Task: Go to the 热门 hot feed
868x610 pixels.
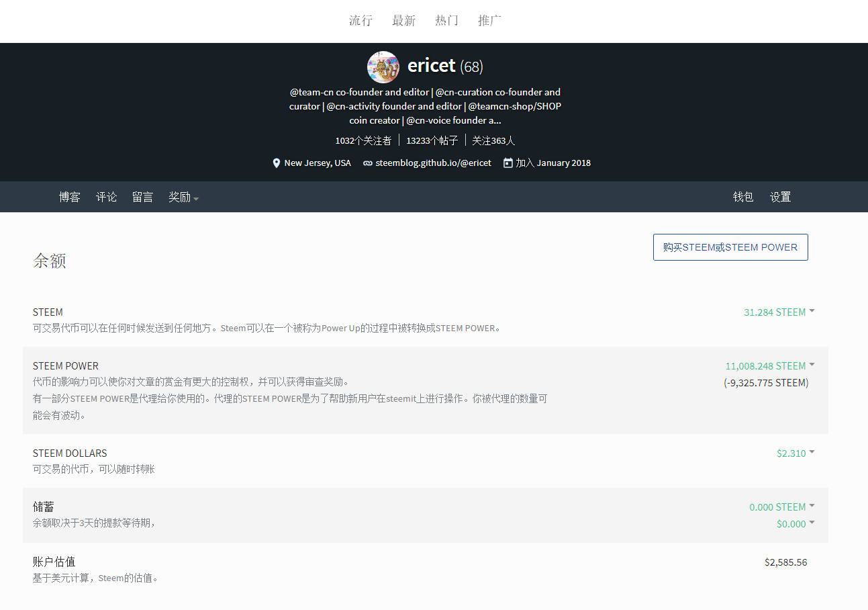Action: point(447,21)
